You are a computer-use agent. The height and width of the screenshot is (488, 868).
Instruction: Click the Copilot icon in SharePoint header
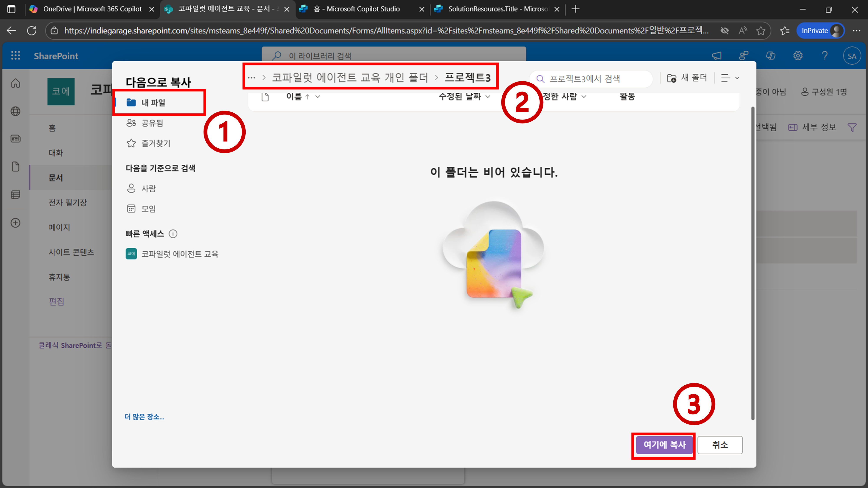tap(771, 56)
